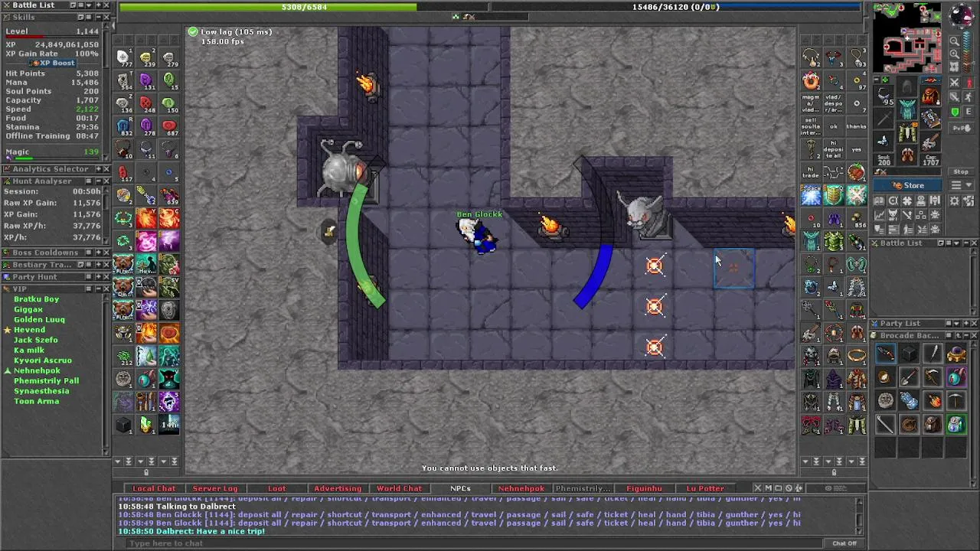Image resolution: width=980 pixels, height=551 pixels.
Task: Open the 1h timer hotkey slot
Action: click(x=169, y=425)
